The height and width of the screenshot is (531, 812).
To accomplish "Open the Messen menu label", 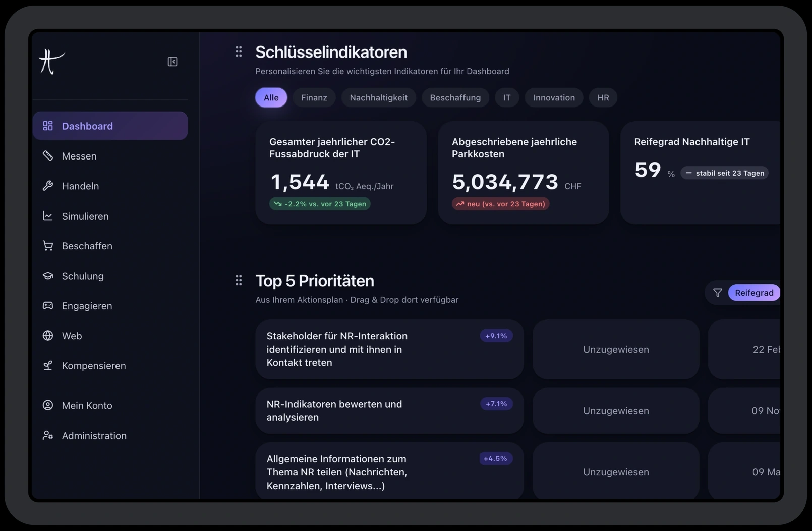I will (79, 156).
